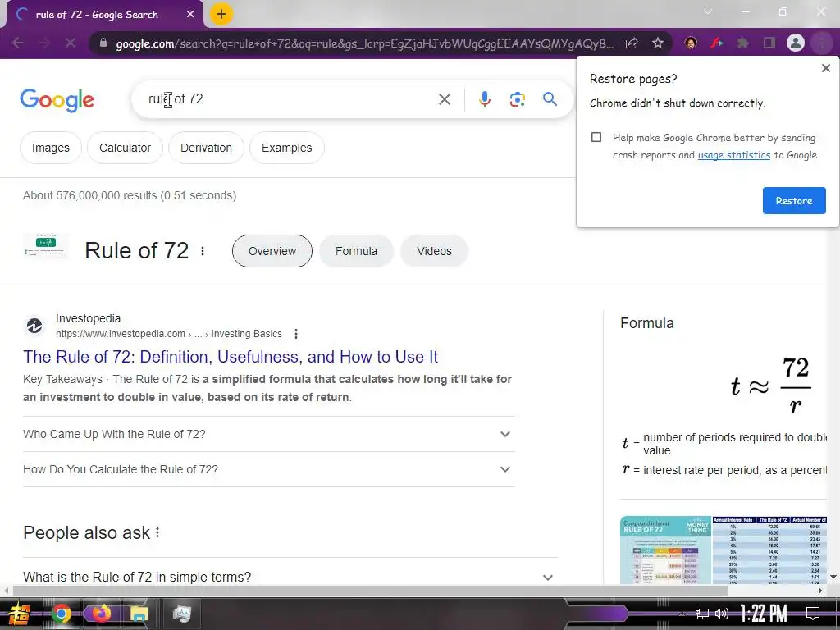The height and width of the screenshot is (630, 840).
Task: Check the send crash reports checkbox
Action: [596, 137]
